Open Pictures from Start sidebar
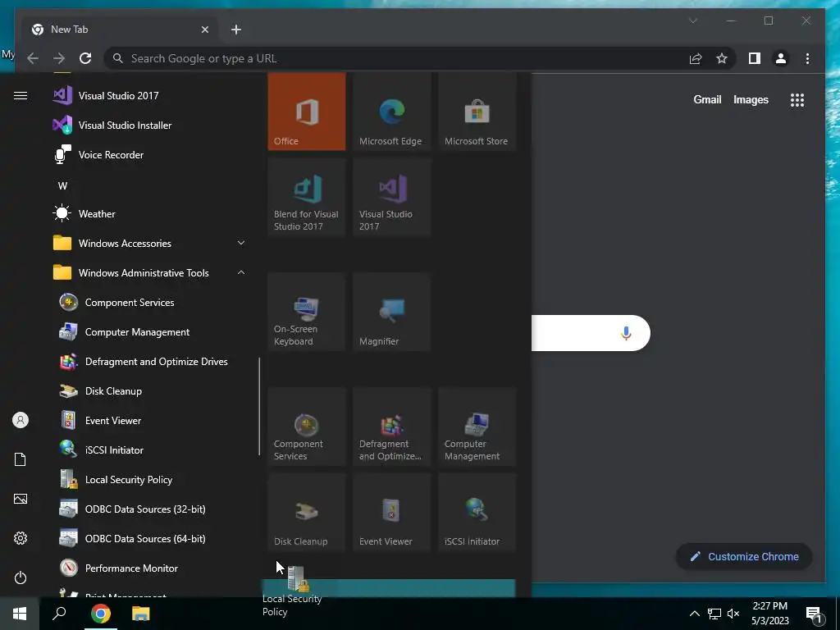This screenshot has height=630, width=840. (x=21, y=499)
